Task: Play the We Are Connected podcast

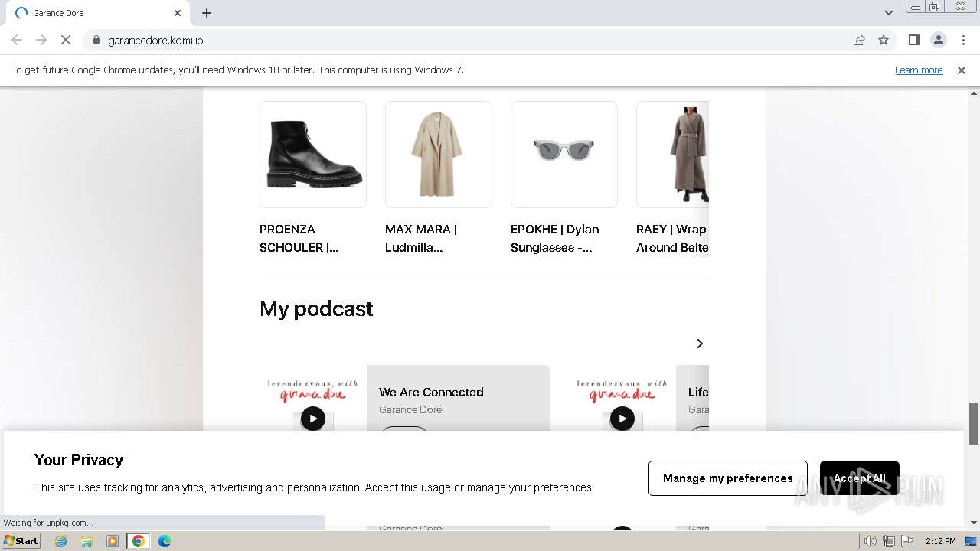Action: click(x=312, y=419)
